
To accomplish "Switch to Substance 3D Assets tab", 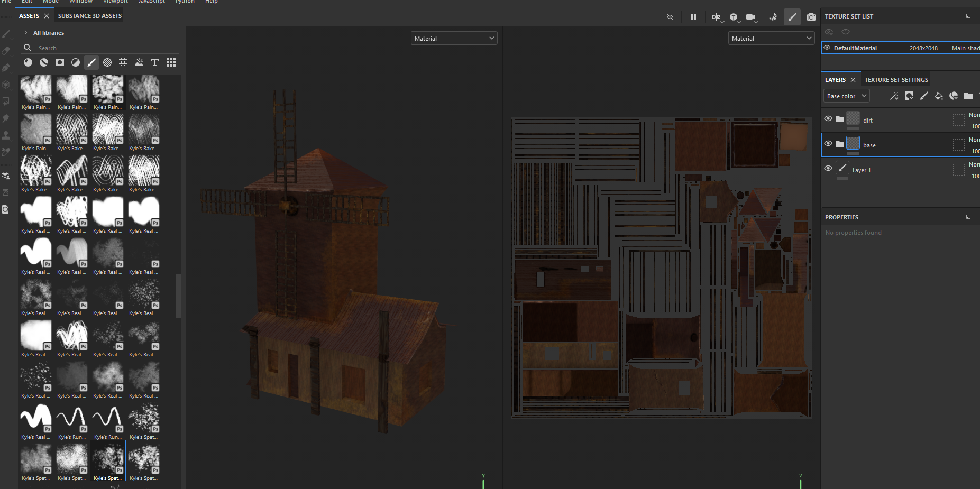I will tap(89, 16).
